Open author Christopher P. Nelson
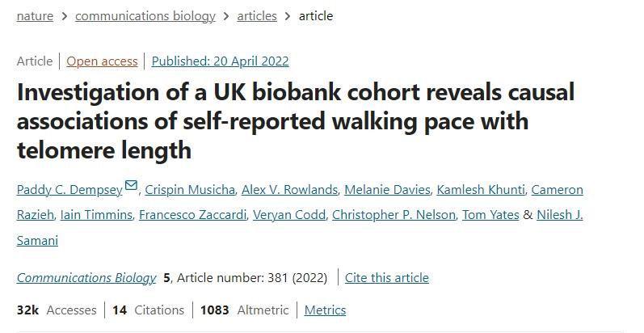This screenshot has height=333, width=644. [x=394, y=215]
